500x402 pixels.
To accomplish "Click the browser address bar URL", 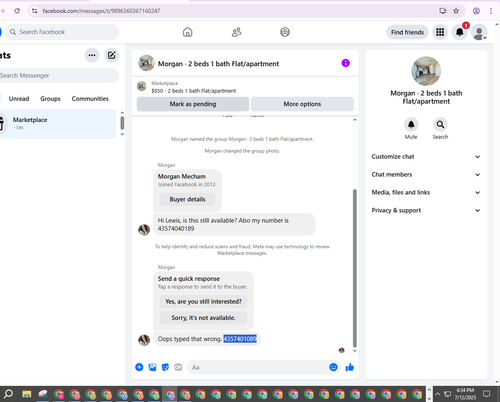I will coord(101,11).
